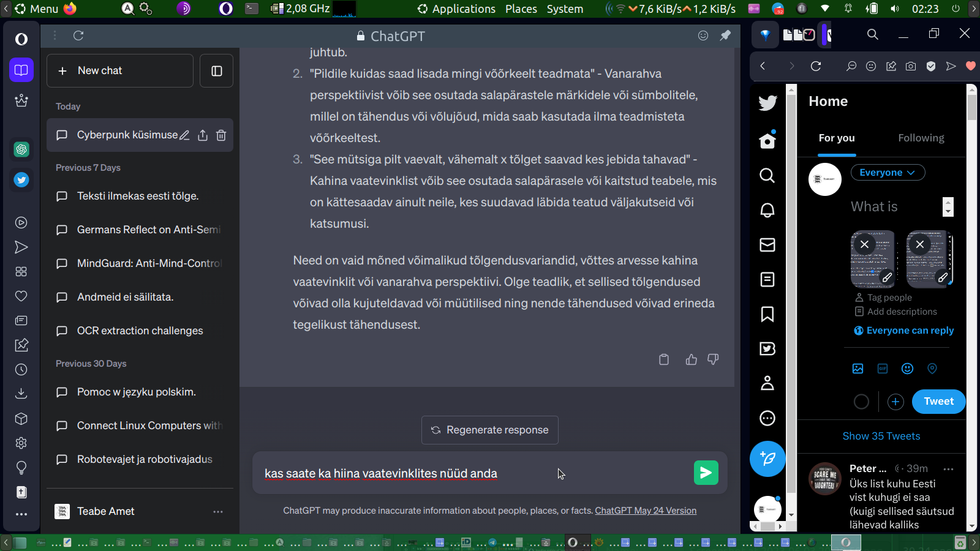Screen dimensions: 980x551
Task: Add a GIF to the tweet
Action: [883, 369]
